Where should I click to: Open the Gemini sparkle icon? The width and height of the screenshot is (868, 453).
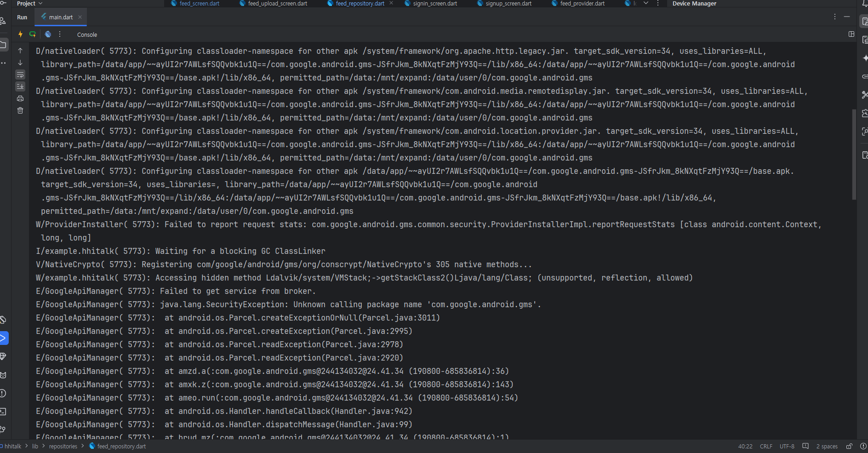coord(864,58)
